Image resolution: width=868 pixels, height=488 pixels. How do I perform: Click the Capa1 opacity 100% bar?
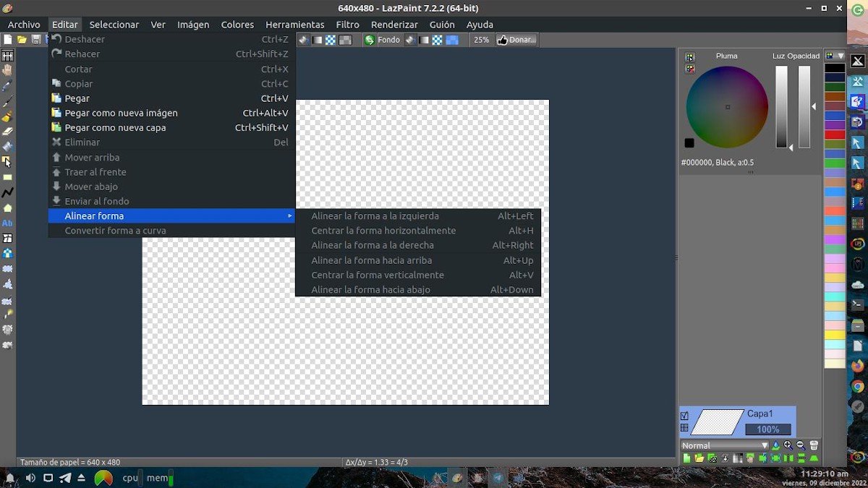click(768, 429)
